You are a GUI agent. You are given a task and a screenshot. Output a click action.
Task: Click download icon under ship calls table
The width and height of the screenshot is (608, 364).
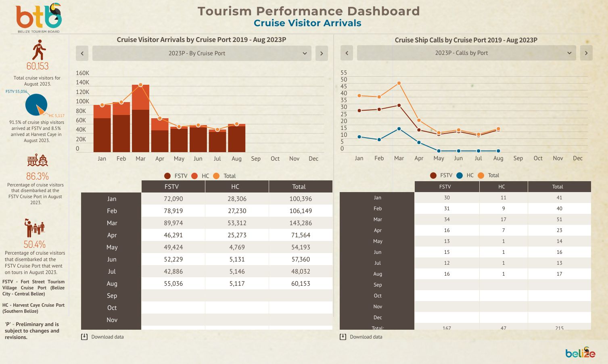click(343, 337)
